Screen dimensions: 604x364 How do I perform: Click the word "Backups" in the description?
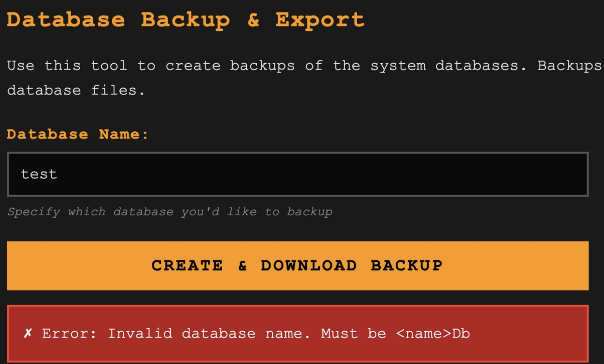[570, 66]
